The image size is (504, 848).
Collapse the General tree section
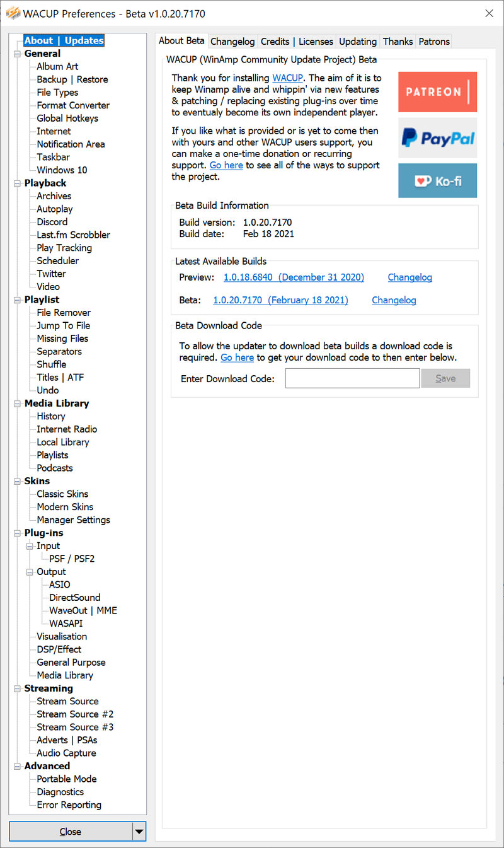point(17,54)
